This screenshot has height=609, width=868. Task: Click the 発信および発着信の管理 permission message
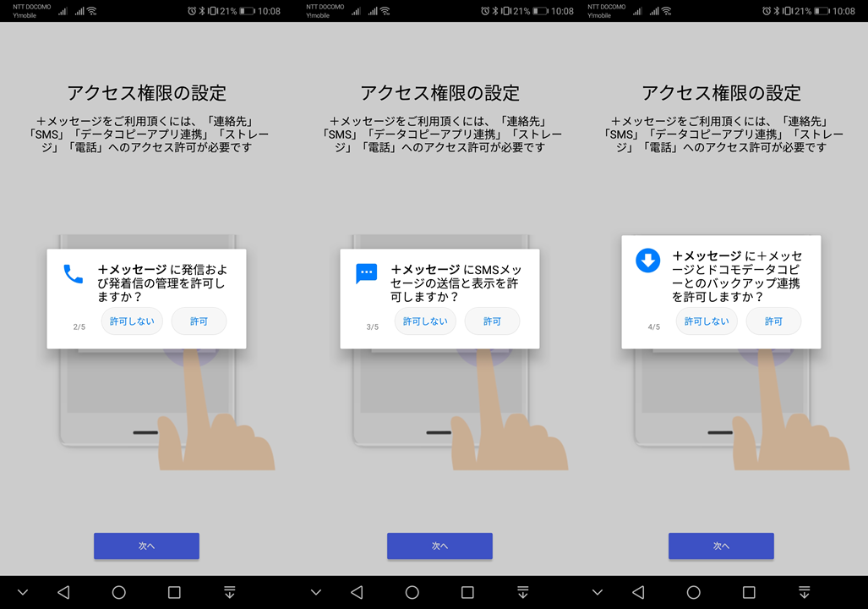(162, 283)
